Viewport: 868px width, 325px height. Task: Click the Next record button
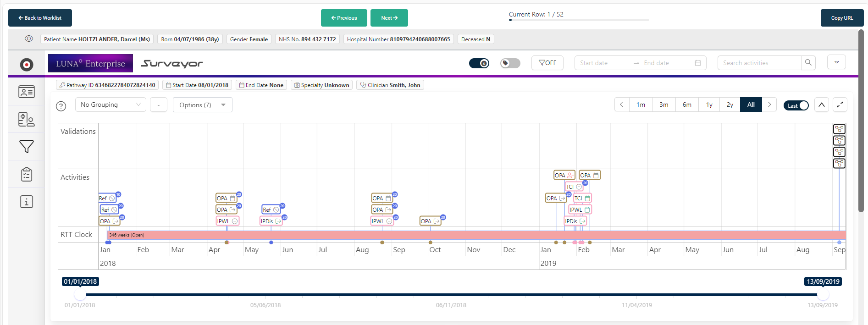point(389,18)
